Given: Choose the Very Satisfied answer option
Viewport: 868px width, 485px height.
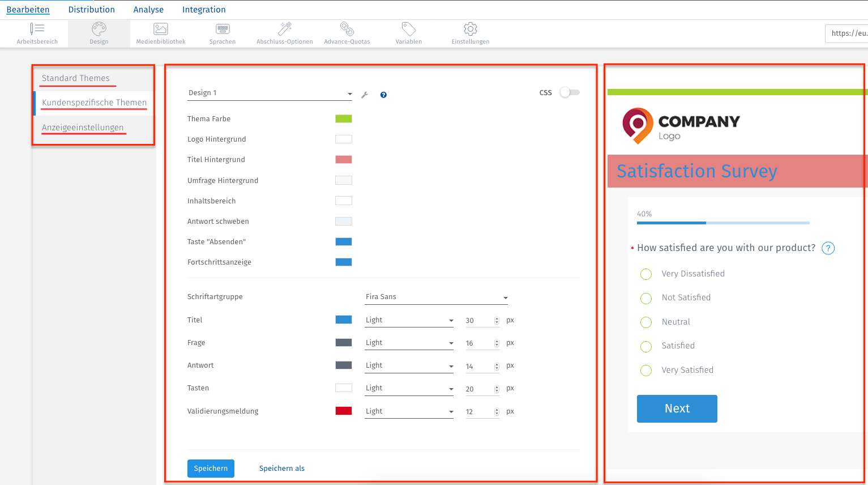Looking at the screenshot, I should coord(646,370).
